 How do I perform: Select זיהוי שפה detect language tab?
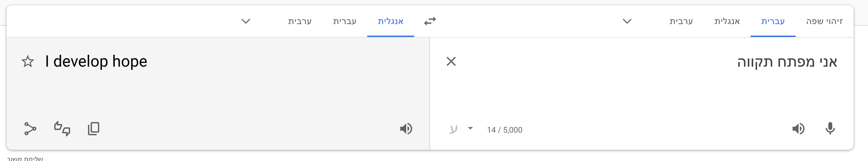pos(824,21)
